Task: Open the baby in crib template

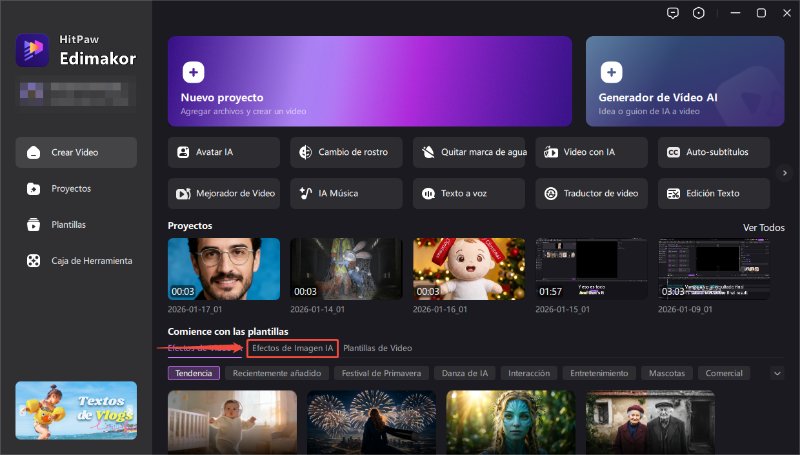Action: [x=232, y=422]
